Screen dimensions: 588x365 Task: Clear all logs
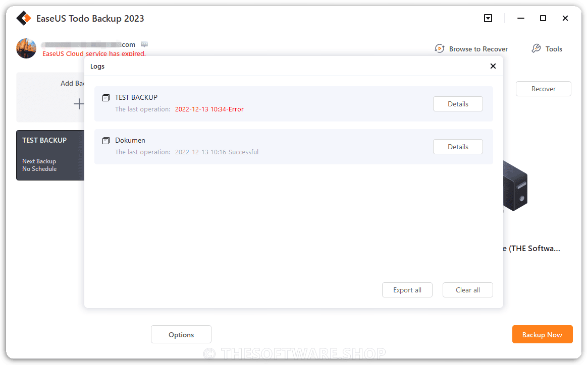(x=468, y=290)
